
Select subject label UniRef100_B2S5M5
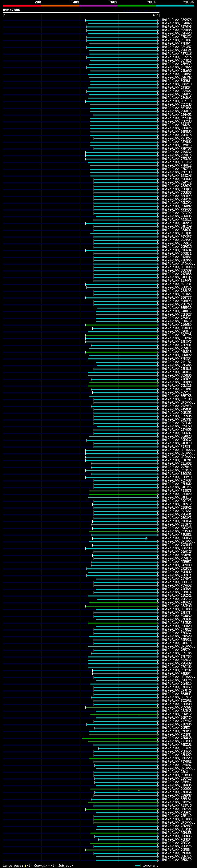(176, 416)
